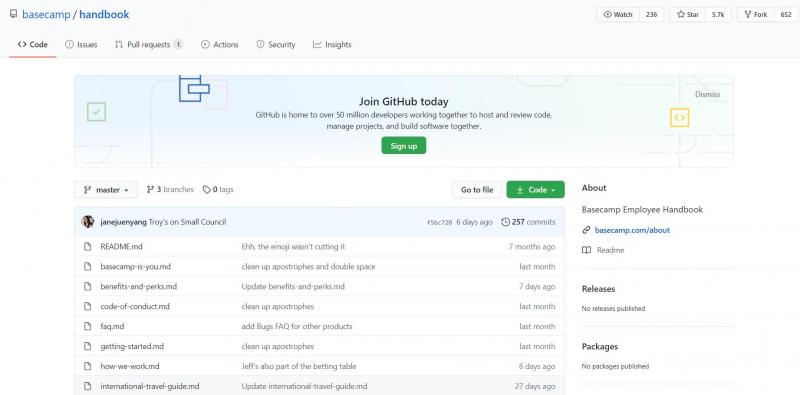The height and width of the screenshot is (395, 800).
Task: Click the file icon for getting-started.md
Action: coord(88,346)
